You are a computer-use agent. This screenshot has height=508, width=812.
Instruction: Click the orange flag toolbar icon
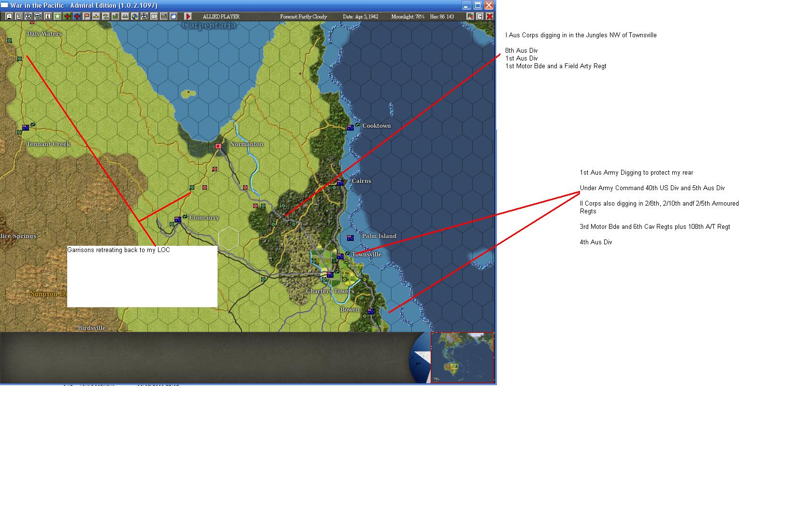(87, 16)
